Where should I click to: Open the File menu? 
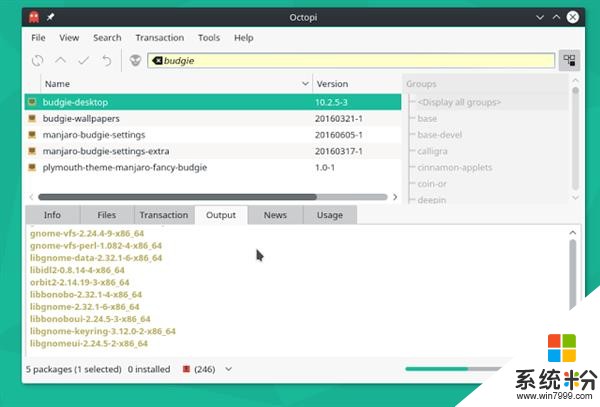pyautogui.click(x=38, y=38)
